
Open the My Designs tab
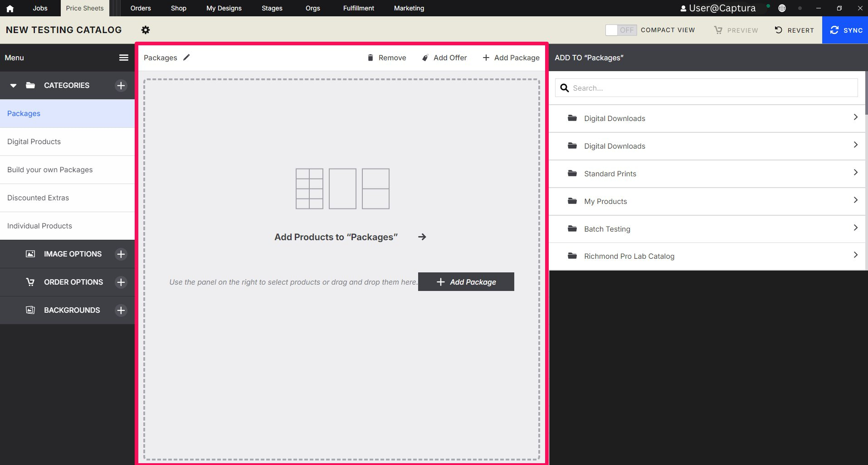[x=224, y=8]
